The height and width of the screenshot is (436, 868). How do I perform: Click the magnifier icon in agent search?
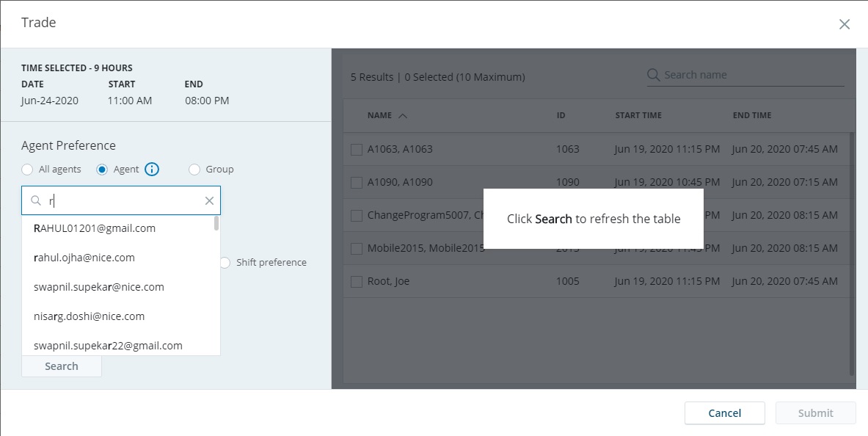tap(35, 200)
